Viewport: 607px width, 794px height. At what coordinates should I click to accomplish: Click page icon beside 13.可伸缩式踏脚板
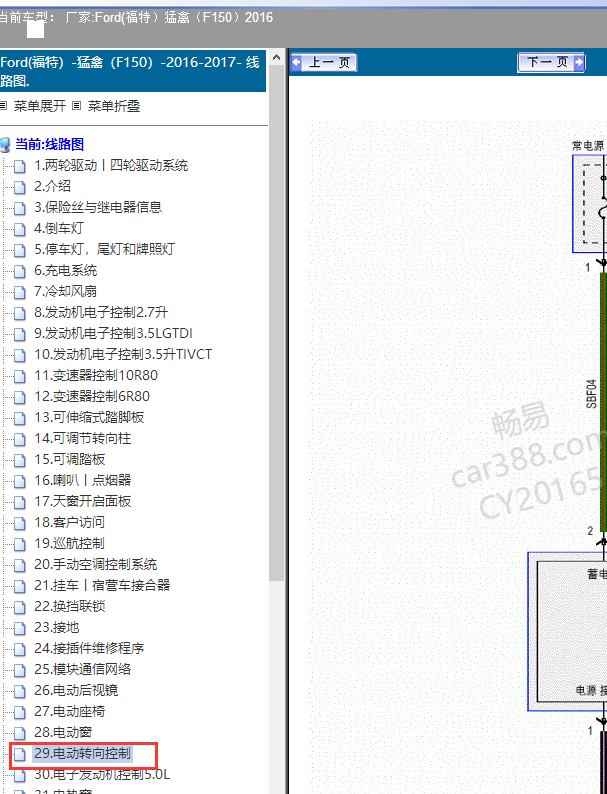(x=20, y=418)
